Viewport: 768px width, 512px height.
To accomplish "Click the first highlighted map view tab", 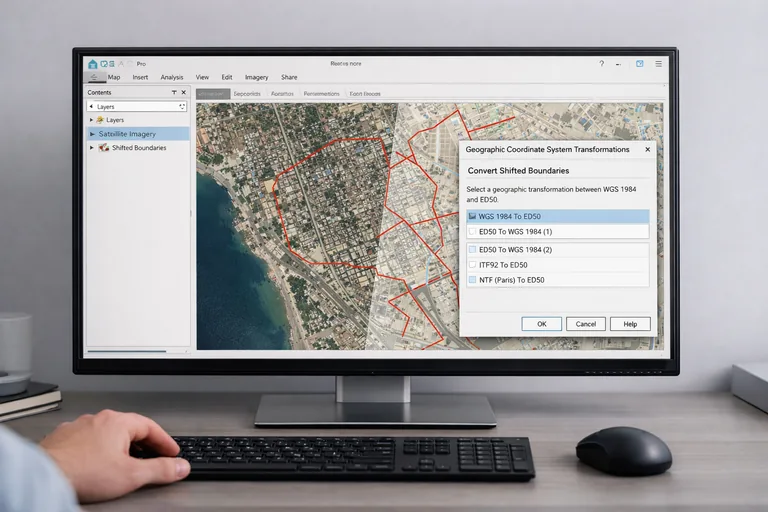I will coord(213,94).
